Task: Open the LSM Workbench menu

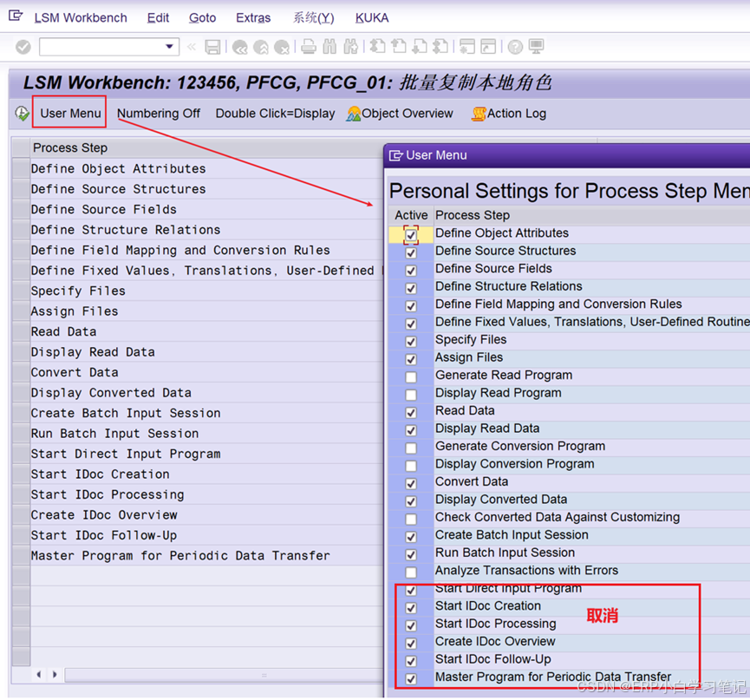Action: pyautogui.click(x=81, y=17)
